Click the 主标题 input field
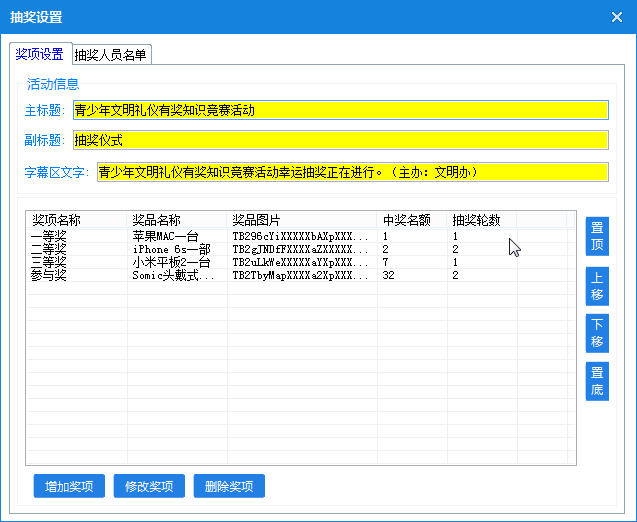This screenshot has height=522, width=637. click(339, 110)
